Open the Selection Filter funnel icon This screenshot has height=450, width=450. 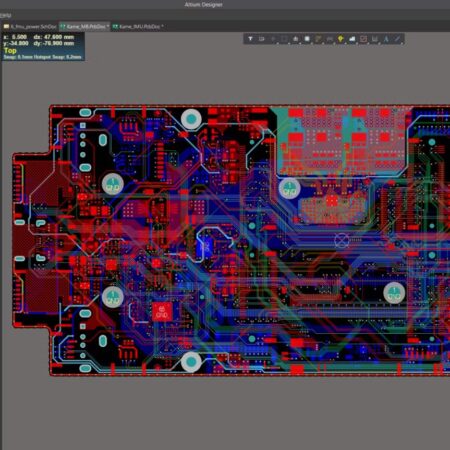pyautogui.click(x=250, y=39)
